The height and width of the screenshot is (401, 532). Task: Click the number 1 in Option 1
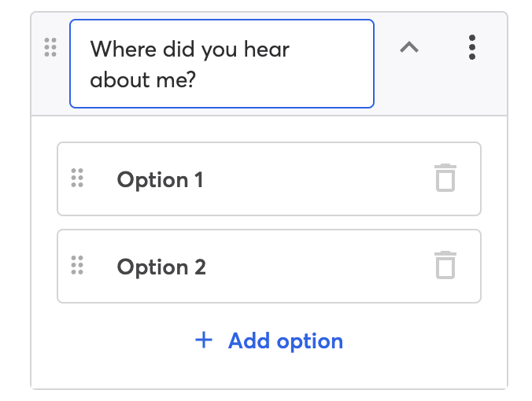(x=199, y=179)
